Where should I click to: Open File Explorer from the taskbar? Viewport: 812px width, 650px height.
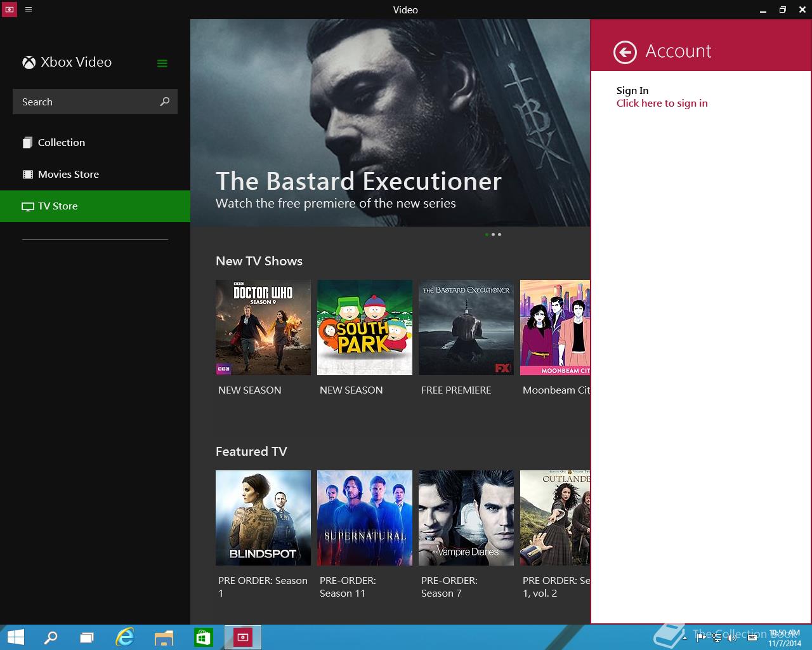click(x=164, y=637)
